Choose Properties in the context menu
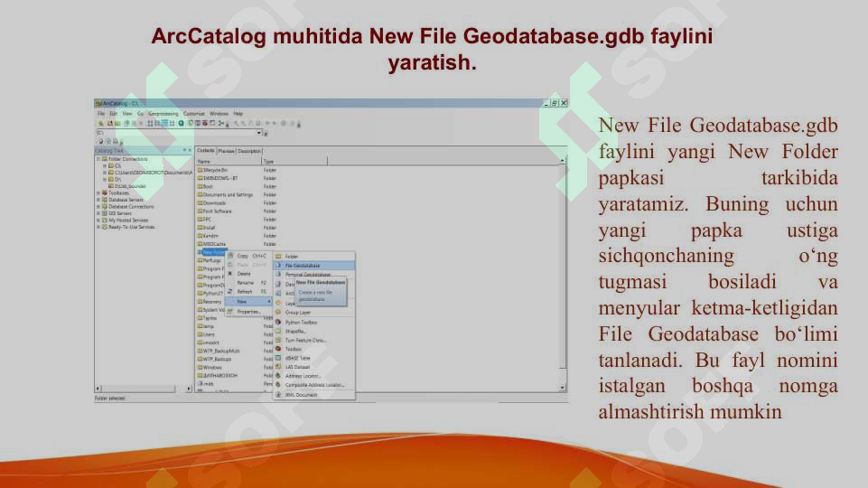 (x=249, y=312)
